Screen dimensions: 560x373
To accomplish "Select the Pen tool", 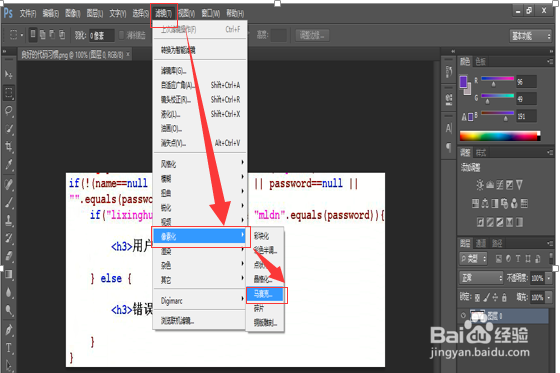I will pos(9,329).
